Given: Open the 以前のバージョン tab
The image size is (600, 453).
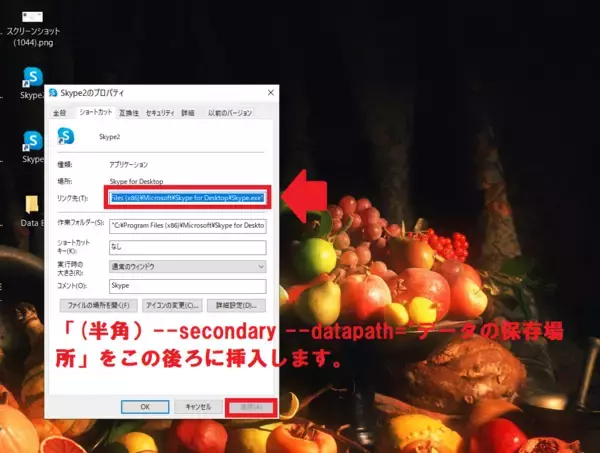Looking at the screenshot, I should (230, 113).
